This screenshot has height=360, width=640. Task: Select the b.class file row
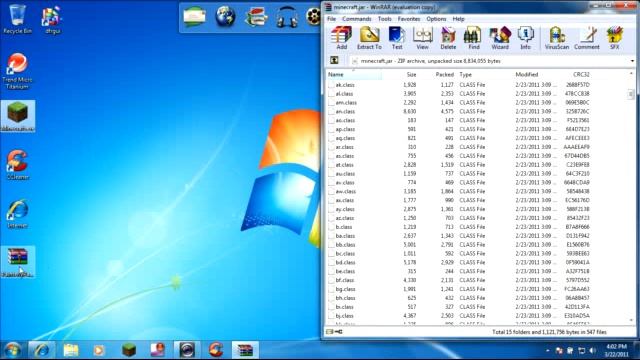(x=459, y=227)
